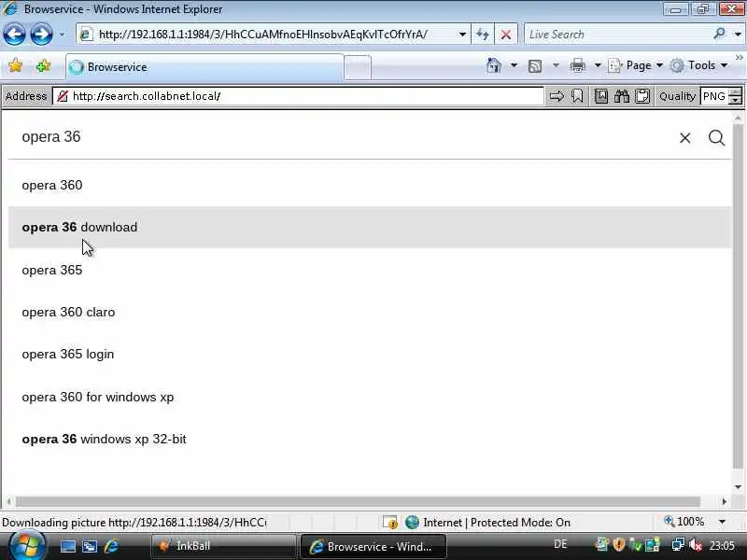Click the Quality selector PNG field
Image resolution: width=747 pixels, height=560 pixels.
(x=714, y=96)
